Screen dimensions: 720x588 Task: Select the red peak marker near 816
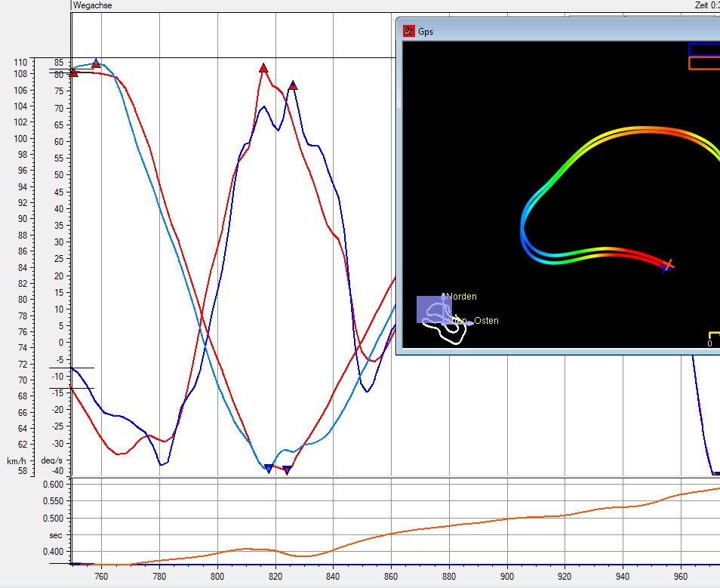click(263, 68)
